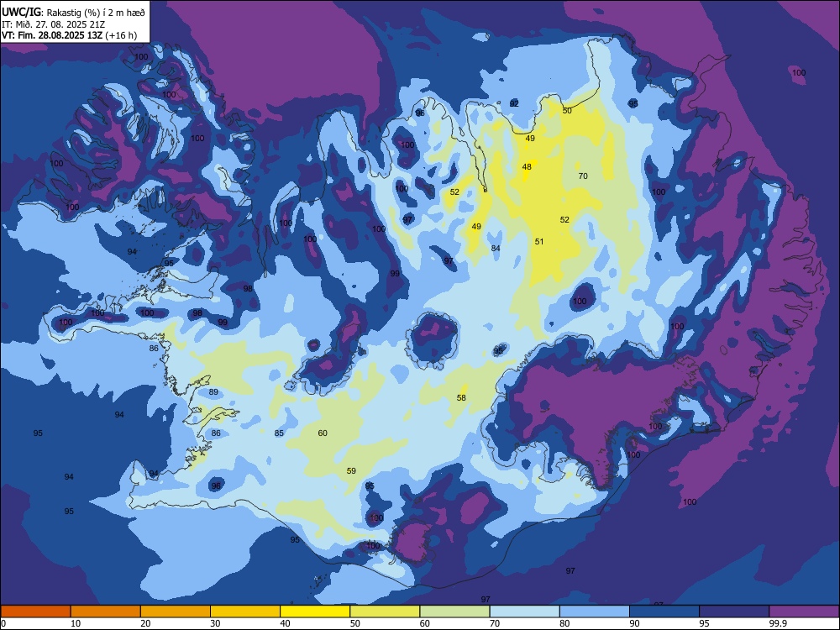Image resolution: width=840 pixels, height=630 pixels.
Task: Pick the purple legend swatch above 99.9
Action: (804, 612)
